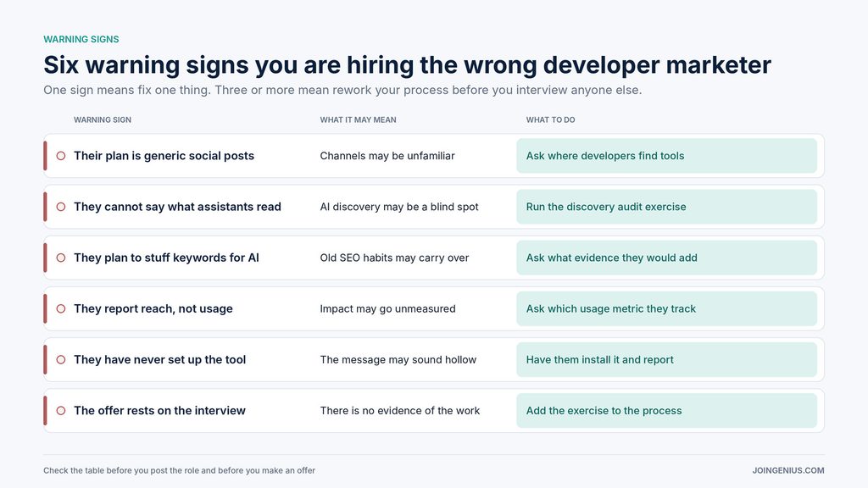Click 'Run the discovery audit exercise' box
This screenshot has height=488, width=868.
pos(666,207)
